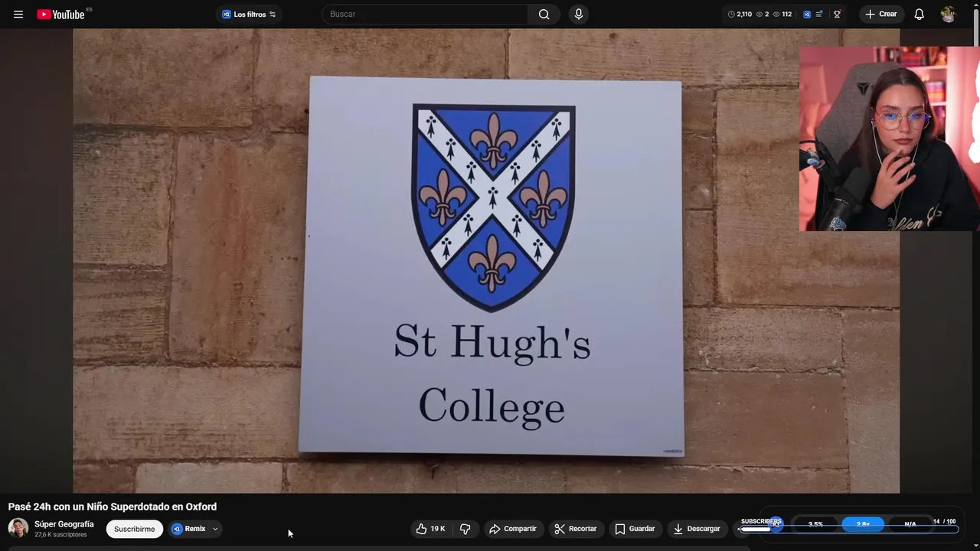Image resolution: width=980 pixels, height=551 pixels.
Task: Expand the Remix dropdown arrow
Action: click(215, 529)
